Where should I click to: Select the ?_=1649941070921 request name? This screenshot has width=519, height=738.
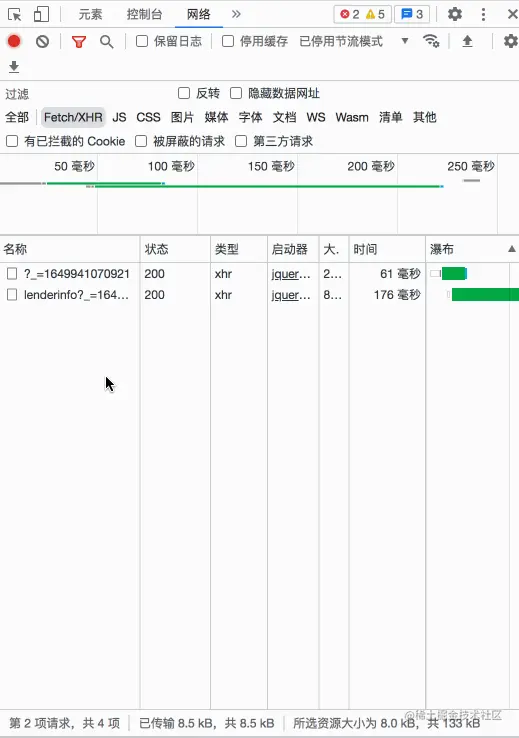[x=77, y=274]
